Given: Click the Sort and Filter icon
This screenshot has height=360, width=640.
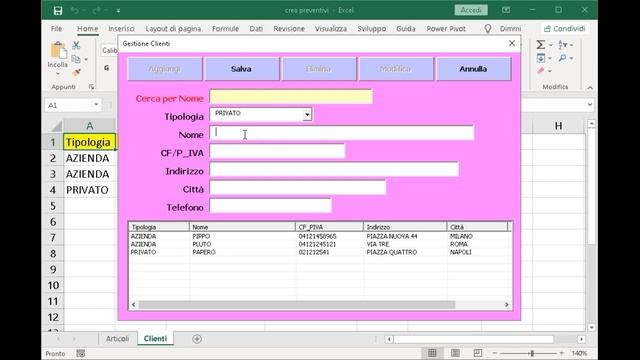Looking at the screenshot, I should 563,44.
